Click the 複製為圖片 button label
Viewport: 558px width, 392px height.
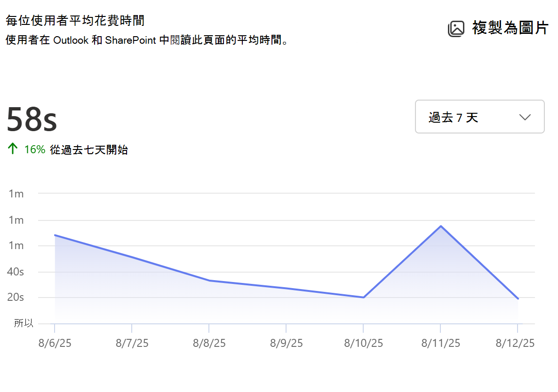coord(510,28)
